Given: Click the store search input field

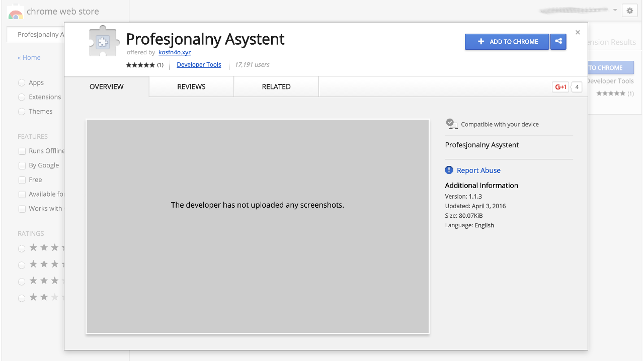Looking at the screenshot, I should tap(35, 35).
